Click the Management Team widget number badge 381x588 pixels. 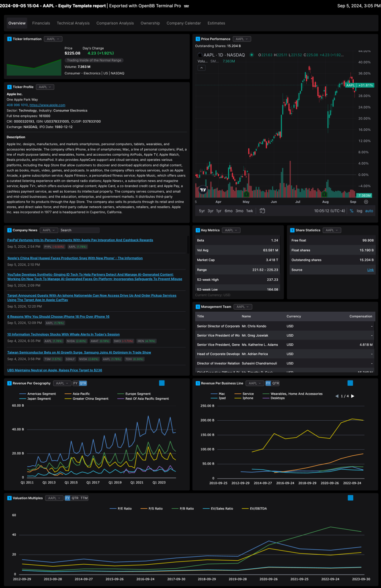tap(198, 307)
